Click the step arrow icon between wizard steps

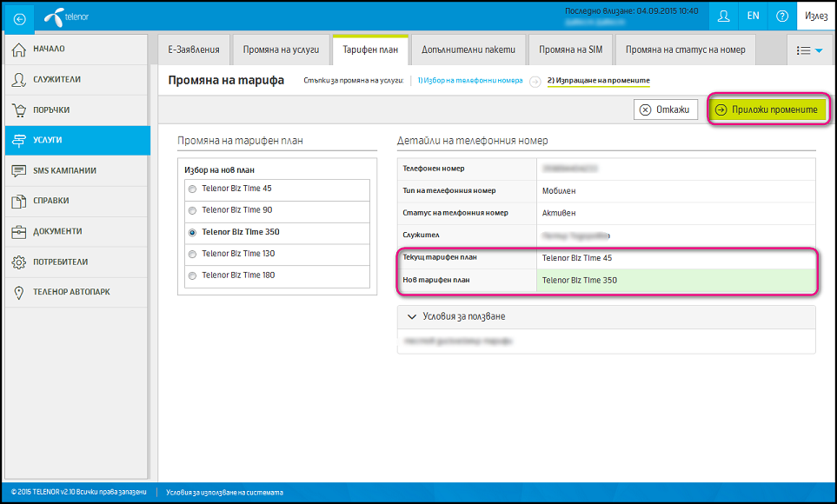535,81
